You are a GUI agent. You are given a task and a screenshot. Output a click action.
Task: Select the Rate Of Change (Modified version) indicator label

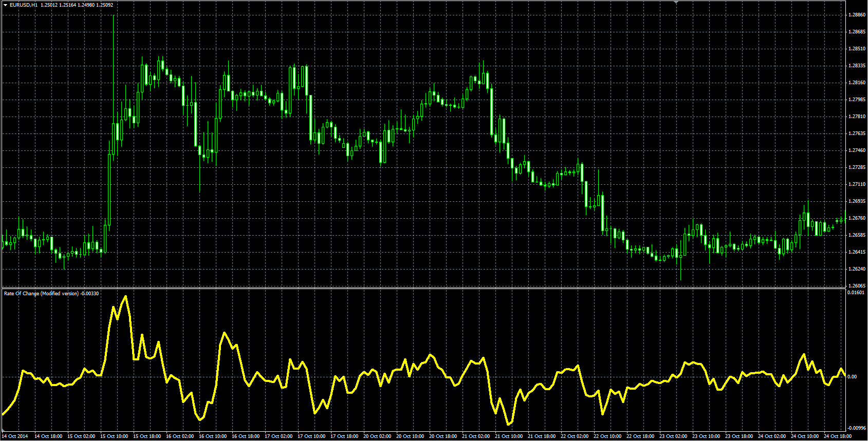(x=41, y=294)
